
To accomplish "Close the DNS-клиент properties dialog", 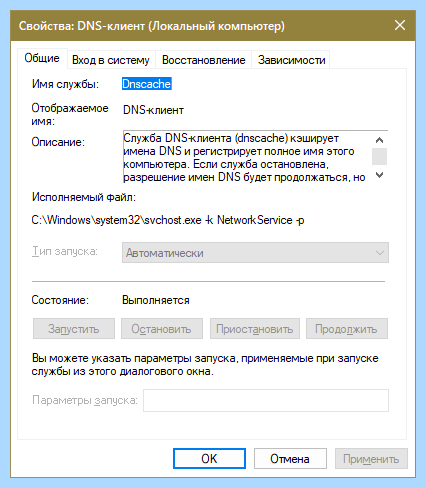I will click(x=400, y=25).
